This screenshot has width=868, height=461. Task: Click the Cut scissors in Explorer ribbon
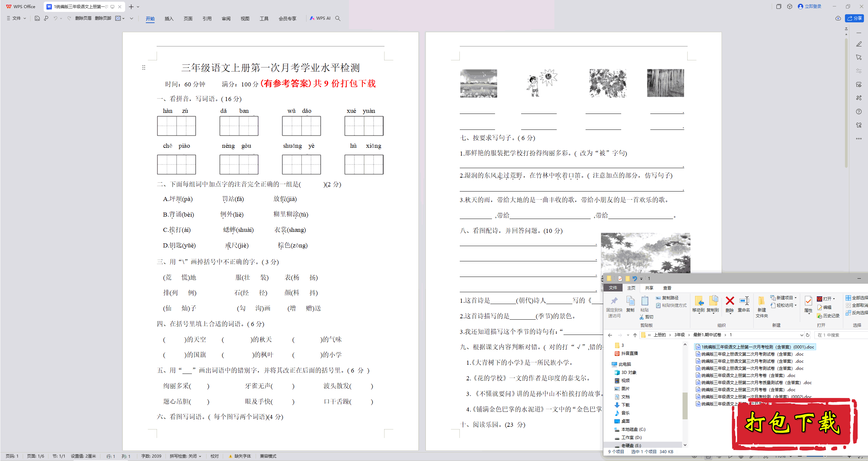point(642,317)
